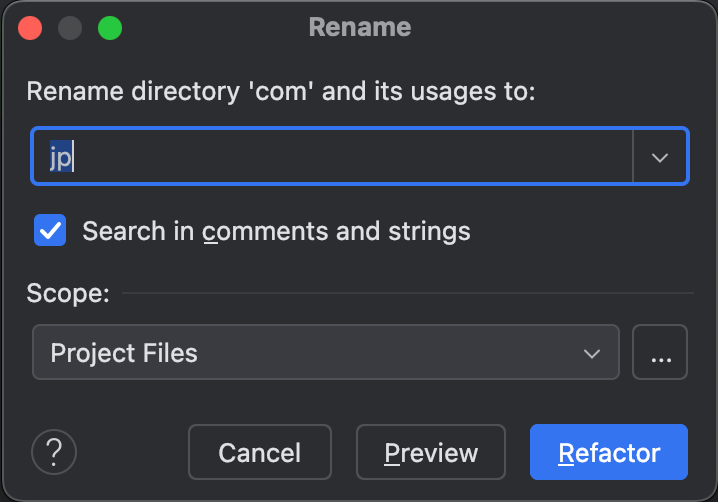This screenshot has height=502, width=718.
Task: Click the Refactor button
Action: click(609, 452)
